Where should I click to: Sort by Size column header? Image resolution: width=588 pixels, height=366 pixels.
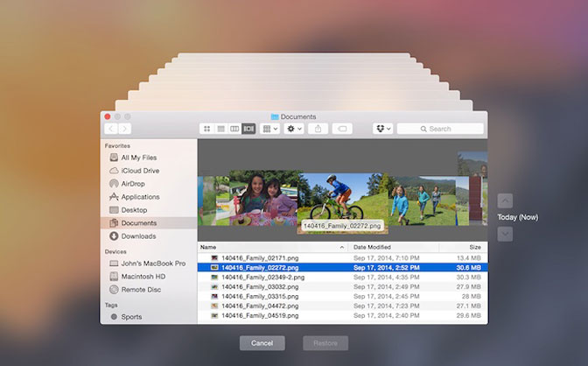tap(464, 247)
